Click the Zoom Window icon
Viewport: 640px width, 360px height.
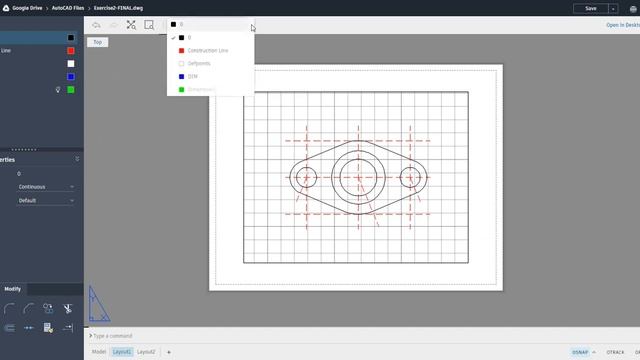(x=149, y=25)
